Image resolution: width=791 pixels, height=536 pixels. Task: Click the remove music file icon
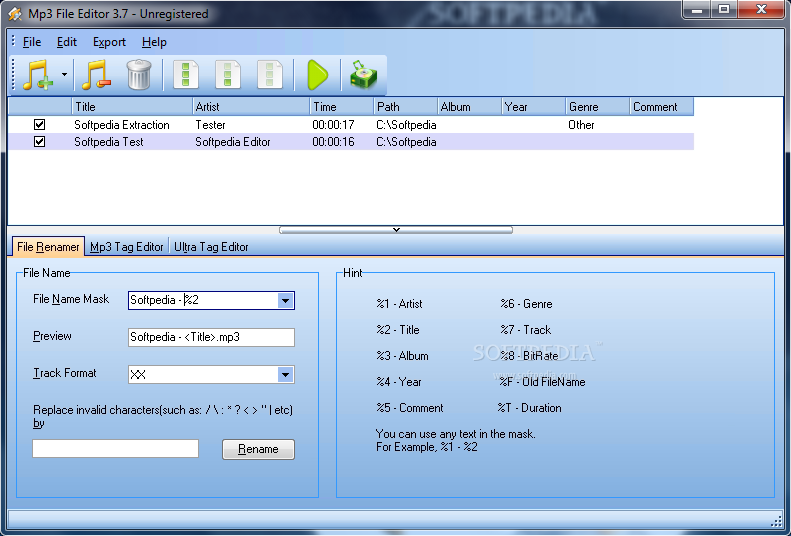click(x=96, y=75)
